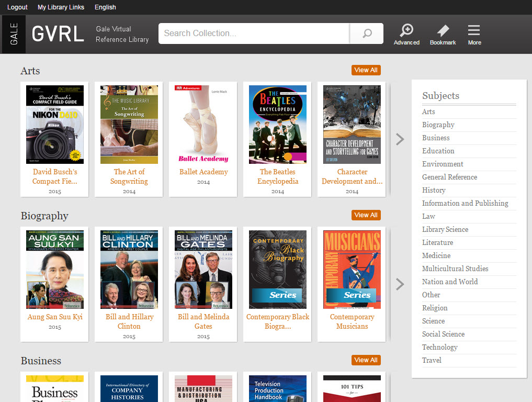Viewport: 532px width, 402px height.
Task: Select Science subject
Action: [x=433, y=321]
